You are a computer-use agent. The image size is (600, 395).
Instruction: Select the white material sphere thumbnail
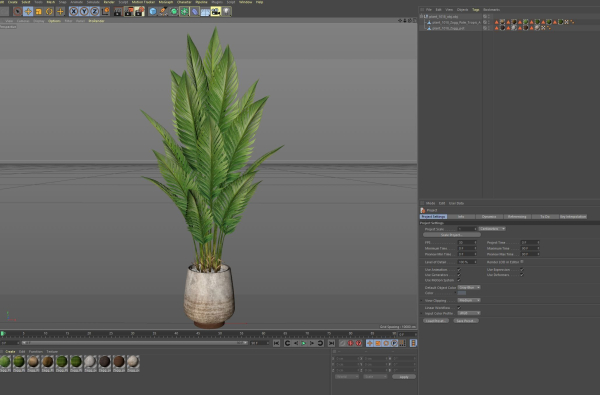click(x=90, y=363)
